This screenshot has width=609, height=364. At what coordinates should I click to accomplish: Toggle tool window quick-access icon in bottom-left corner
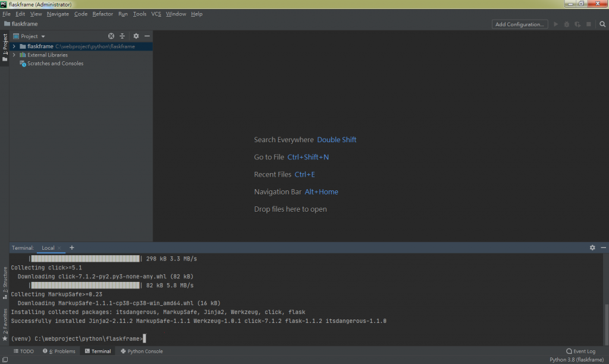click(x=5, y=360)
